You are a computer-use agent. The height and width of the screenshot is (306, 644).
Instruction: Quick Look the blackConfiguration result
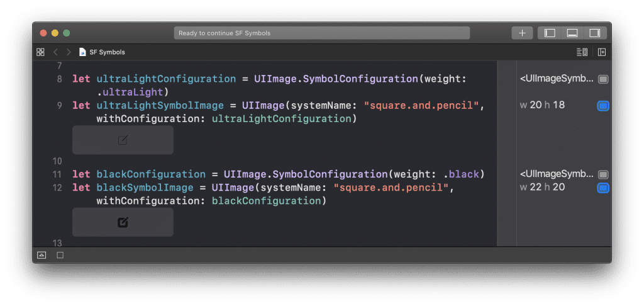coord(603,174)
